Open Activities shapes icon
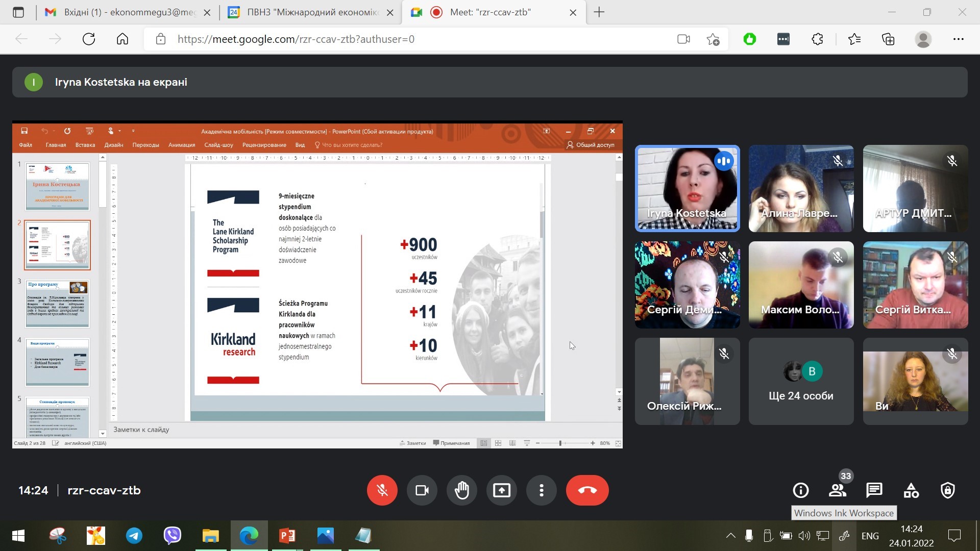Image resolution: width=980 pixels, height=551 pixels. pos(911,490)
